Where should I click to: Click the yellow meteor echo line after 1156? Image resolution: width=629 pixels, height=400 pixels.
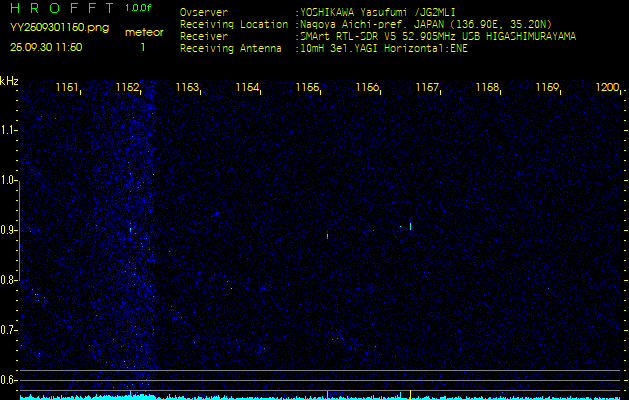[x=410, y=226]
